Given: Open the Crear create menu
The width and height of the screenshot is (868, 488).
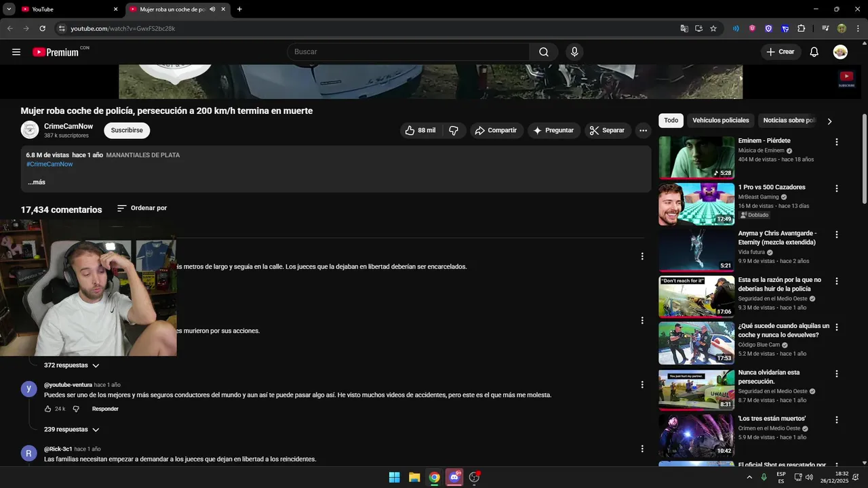Looking at the screenshot, I should pos(781,52).
